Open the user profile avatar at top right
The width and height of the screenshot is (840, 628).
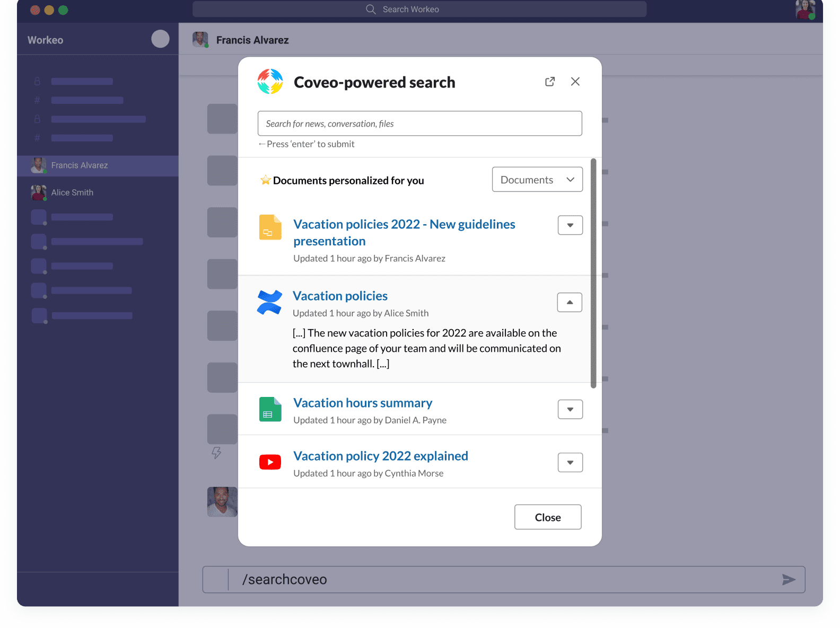tap(806, 10)
